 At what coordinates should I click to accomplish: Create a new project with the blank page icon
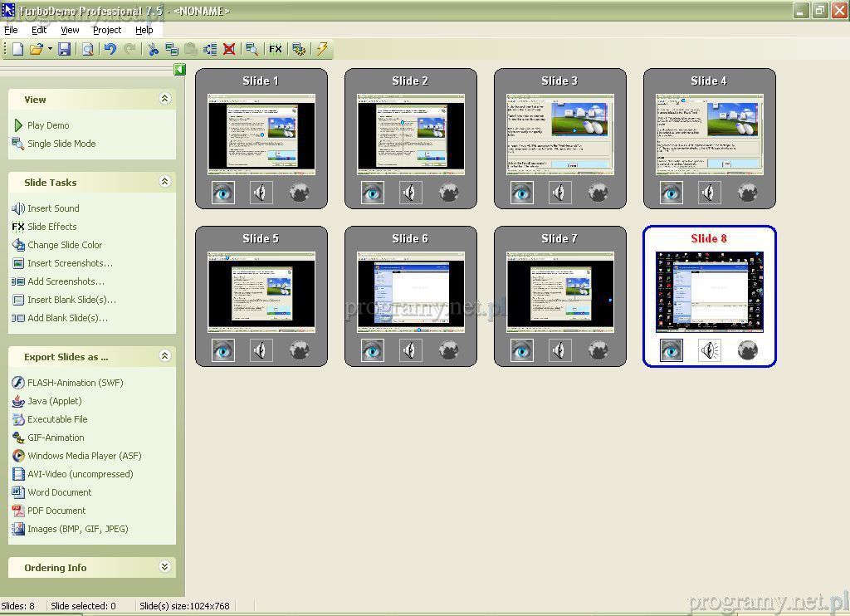[17, 50]
